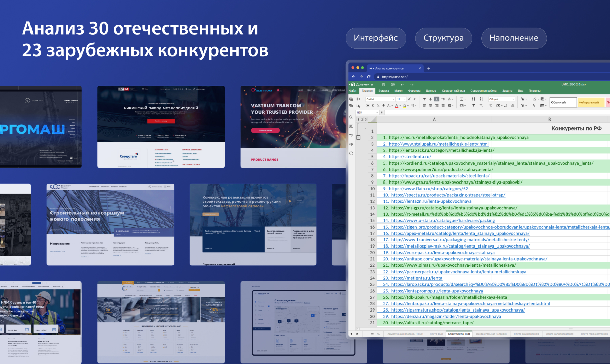
Task: Go back with the browser back arrow
Action: pos(353,77)
